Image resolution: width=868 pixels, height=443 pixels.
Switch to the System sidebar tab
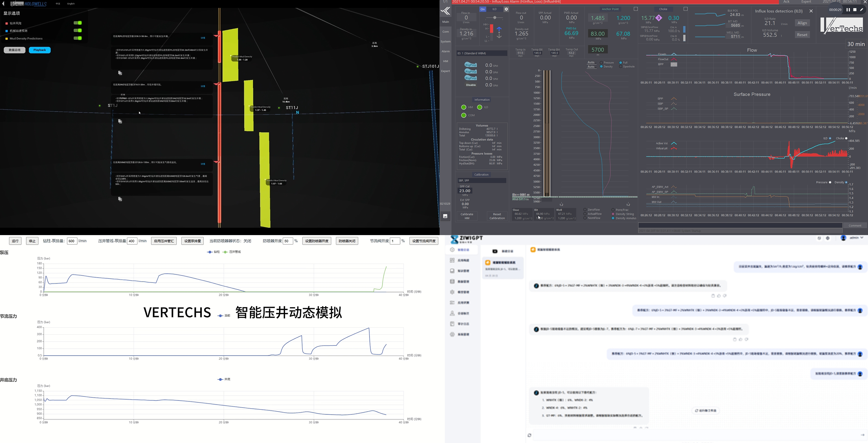[445, 42]
